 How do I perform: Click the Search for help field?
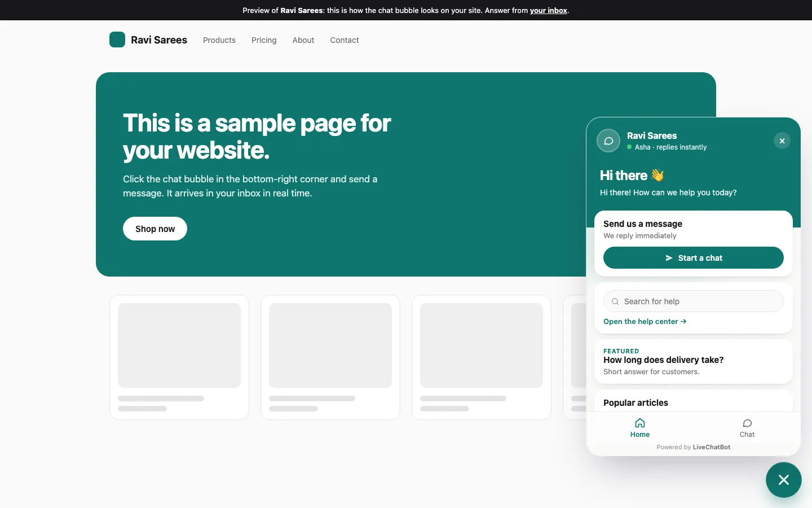click(x=694, y=301)
